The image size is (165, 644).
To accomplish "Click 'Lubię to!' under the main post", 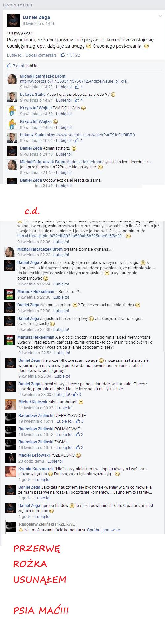I will [x=15, y=55].
